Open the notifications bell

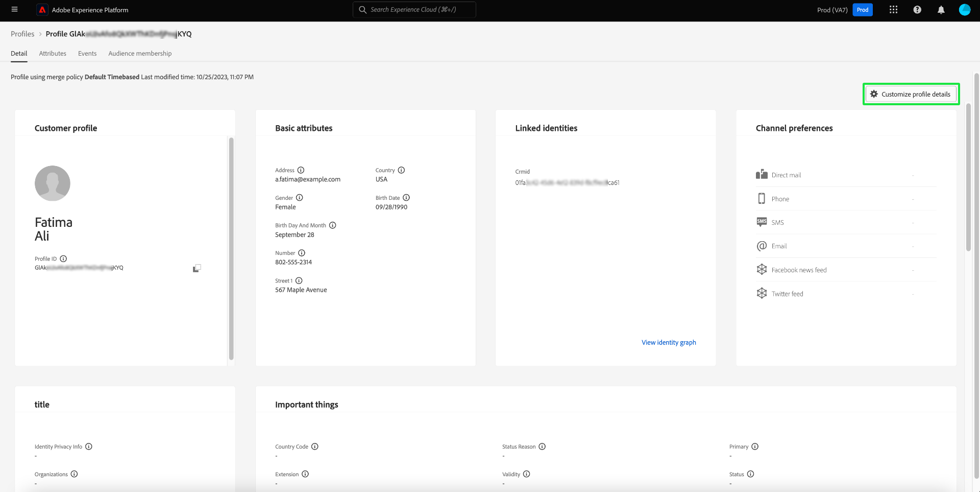tap(941, 10)
